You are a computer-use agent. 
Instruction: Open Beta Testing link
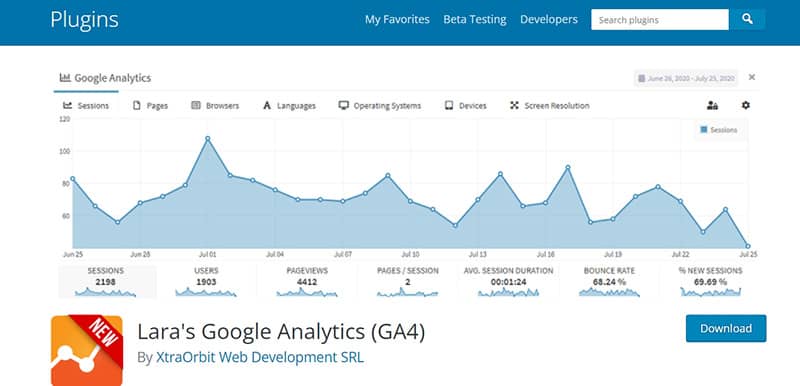pyautogui.click(x=474, y=19)
